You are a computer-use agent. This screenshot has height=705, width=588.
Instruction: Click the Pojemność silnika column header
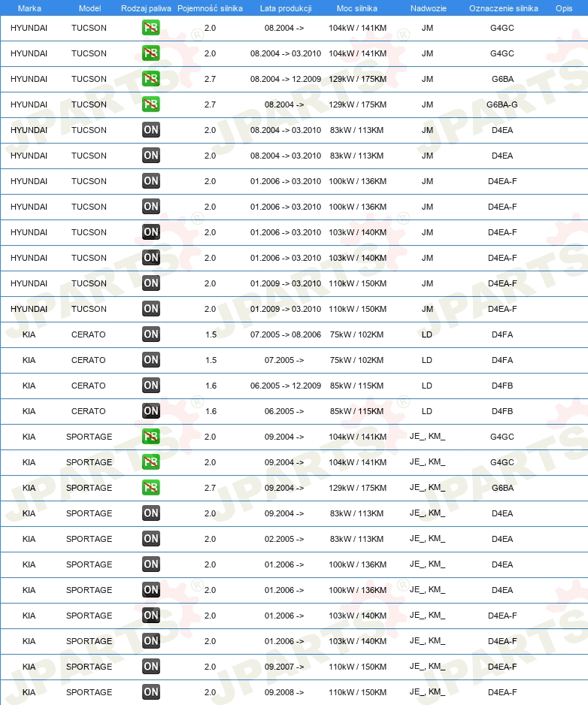[210, 8]
